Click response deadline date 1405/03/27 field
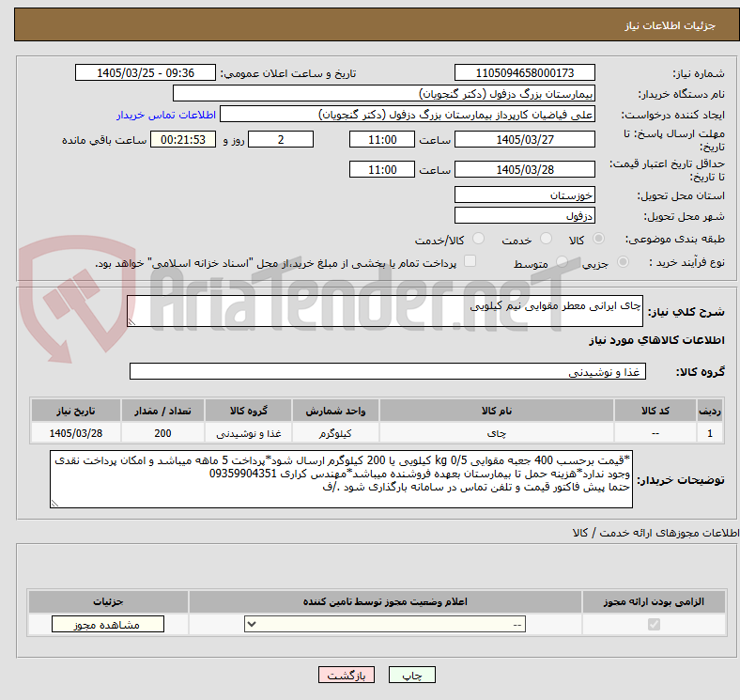This screenshot has height=700, width=740. (524, 139)
